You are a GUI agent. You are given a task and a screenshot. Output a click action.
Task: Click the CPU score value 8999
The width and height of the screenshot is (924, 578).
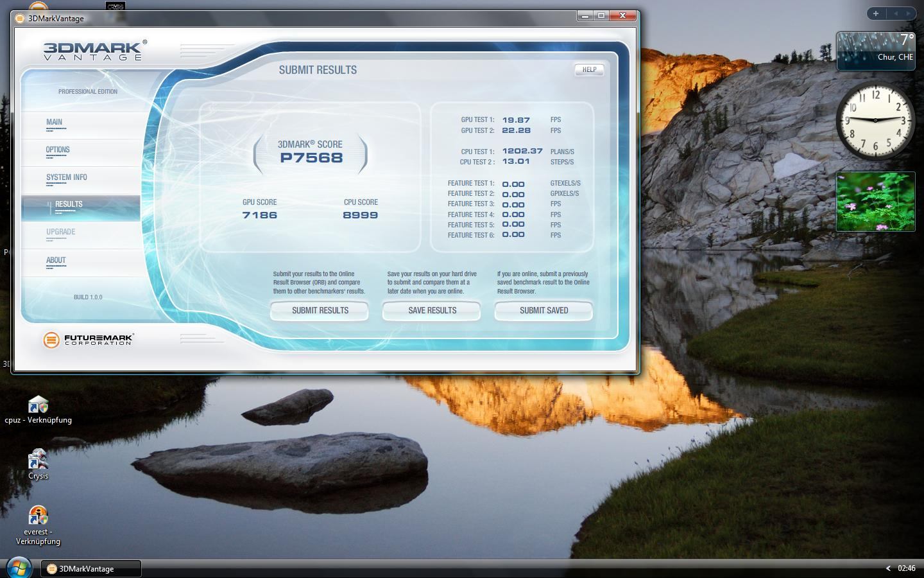[x=361, y=215]
